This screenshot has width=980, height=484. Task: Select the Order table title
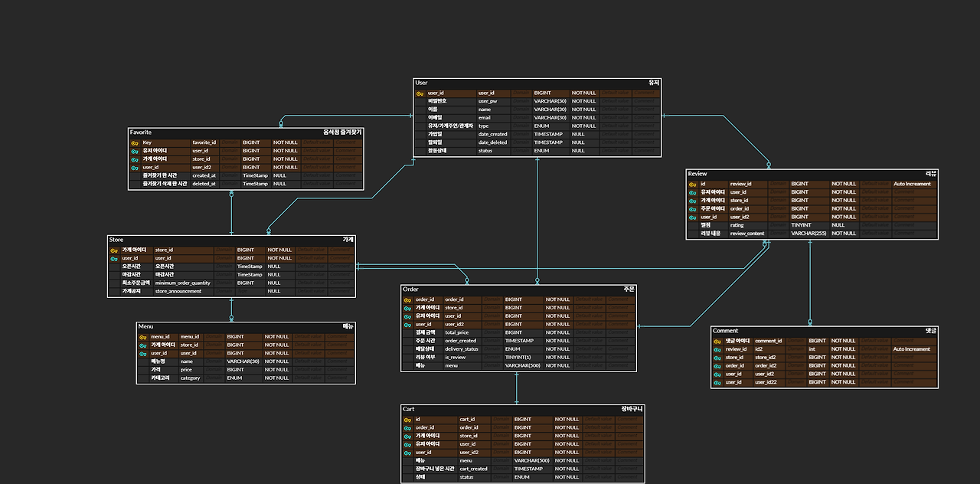411,289
